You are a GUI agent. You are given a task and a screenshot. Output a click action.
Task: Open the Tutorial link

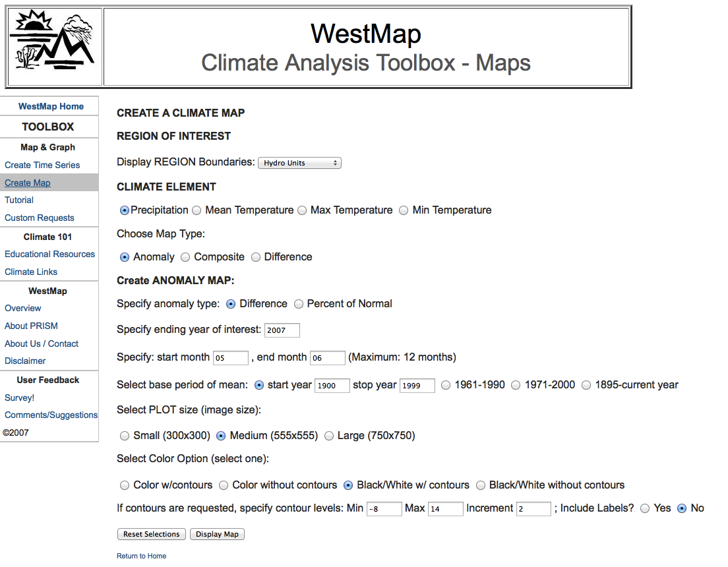pyautogui.click(x=19, y=200)
